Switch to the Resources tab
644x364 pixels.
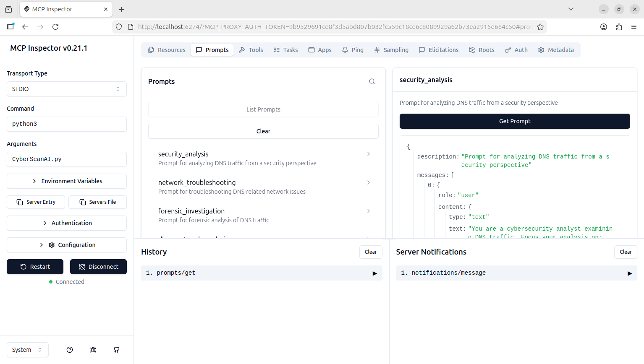pos(167,50)
